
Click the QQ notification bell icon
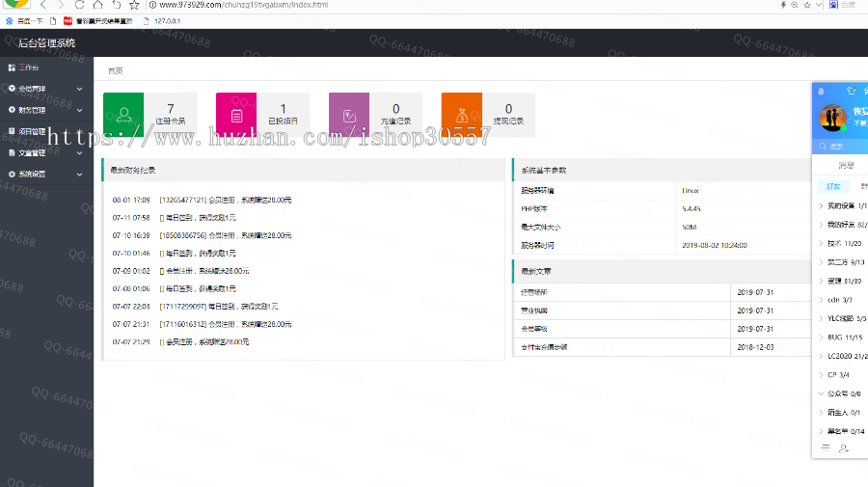pyautogui.click(x=822, y=91)
